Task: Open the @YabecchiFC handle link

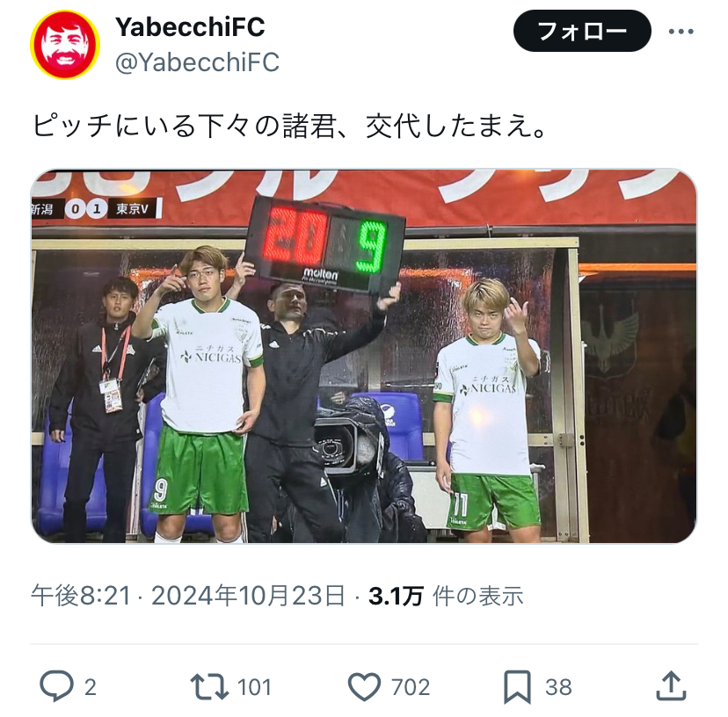Action: pos(197,62)
